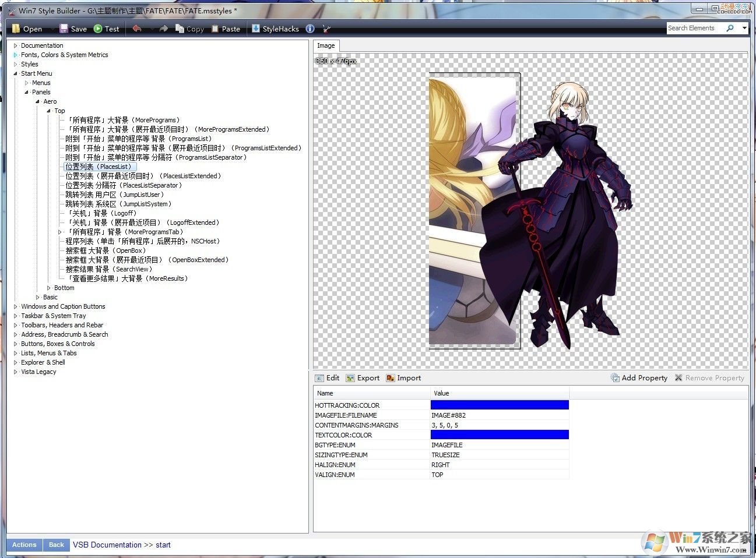Screen dimensions: 756x558
Task: Click the info icon on the toolbar
Action: (310, 28)
